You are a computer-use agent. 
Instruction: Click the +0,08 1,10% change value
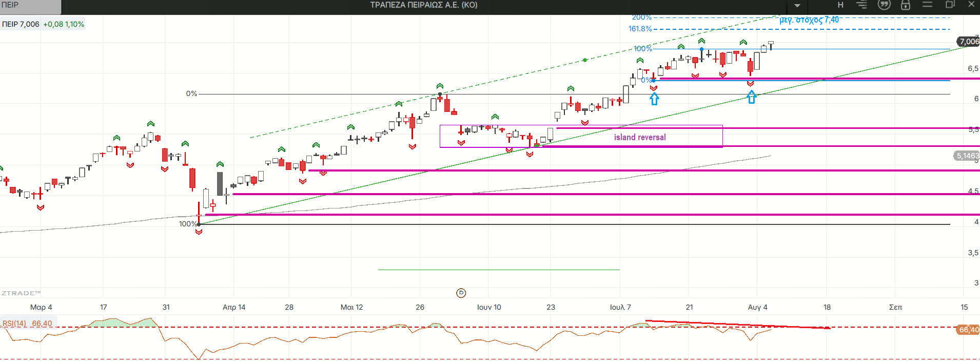(64, 24)
